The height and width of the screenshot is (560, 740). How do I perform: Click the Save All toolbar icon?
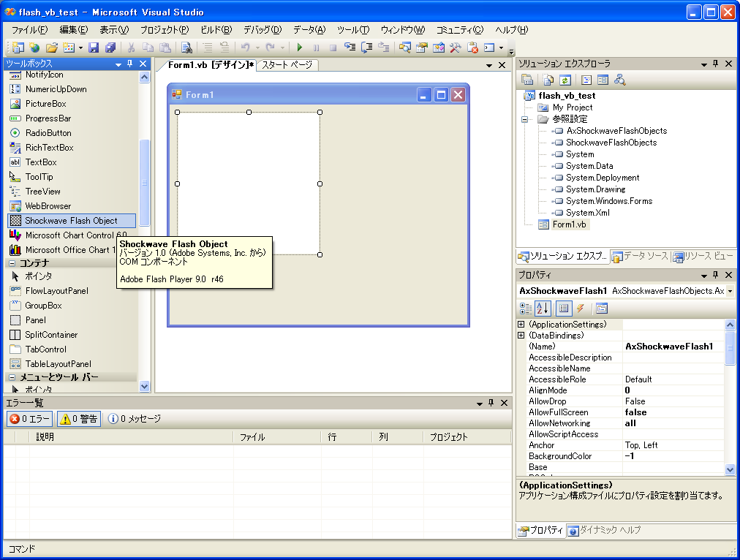click(110, 48)
